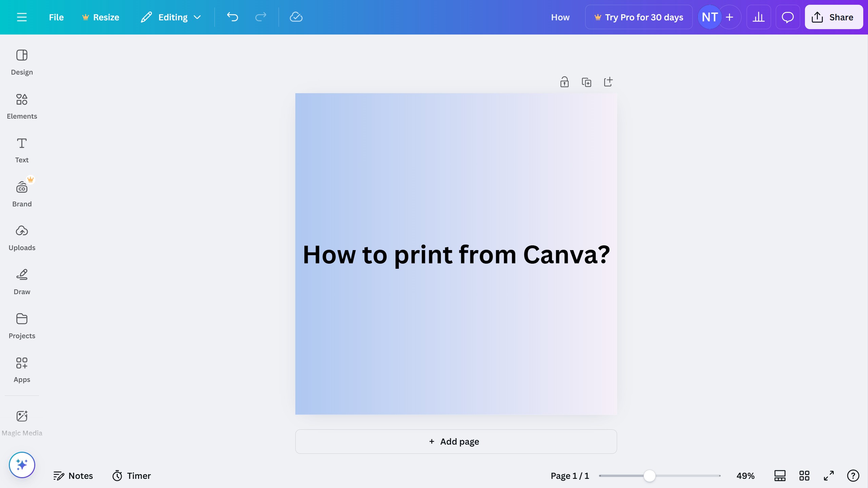Open Magic Media panel
The height and width of the screenshot is (488, 868).
[x=22, y=422]
